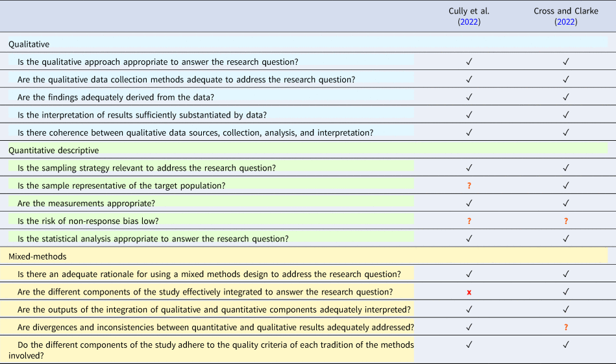Click the question about sampling strategy relevance
616x364 pixels.
tap(147, 168)
